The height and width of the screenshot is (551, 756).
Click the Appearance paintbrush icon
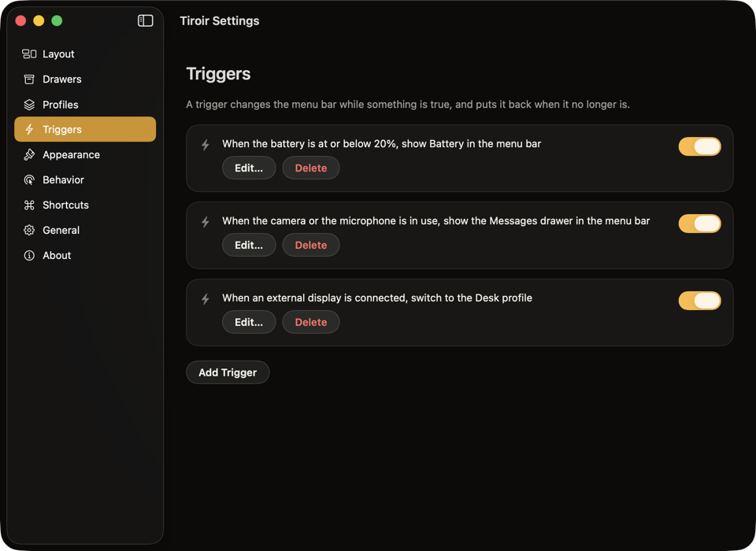(29, 155)
